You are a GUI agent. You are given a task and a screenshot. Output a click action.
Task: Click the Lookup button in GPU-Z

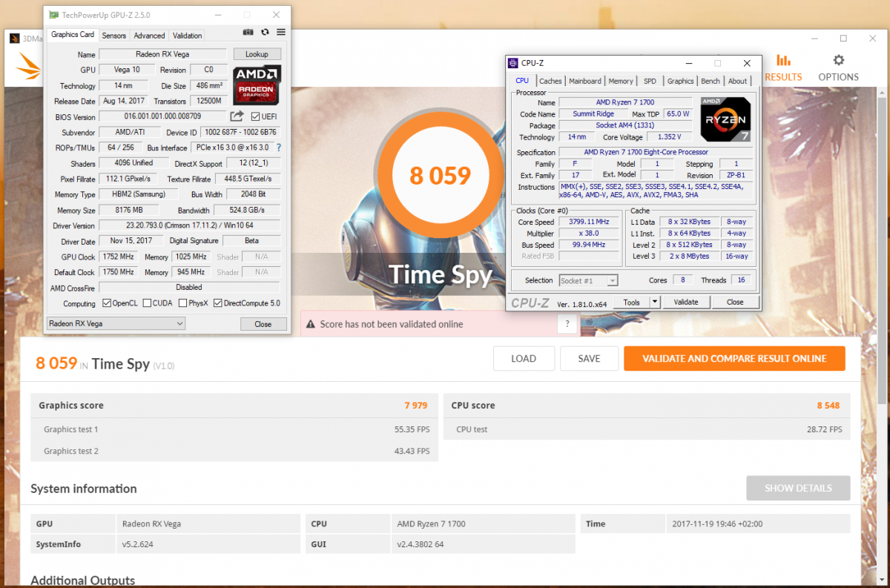pos(257,54)
